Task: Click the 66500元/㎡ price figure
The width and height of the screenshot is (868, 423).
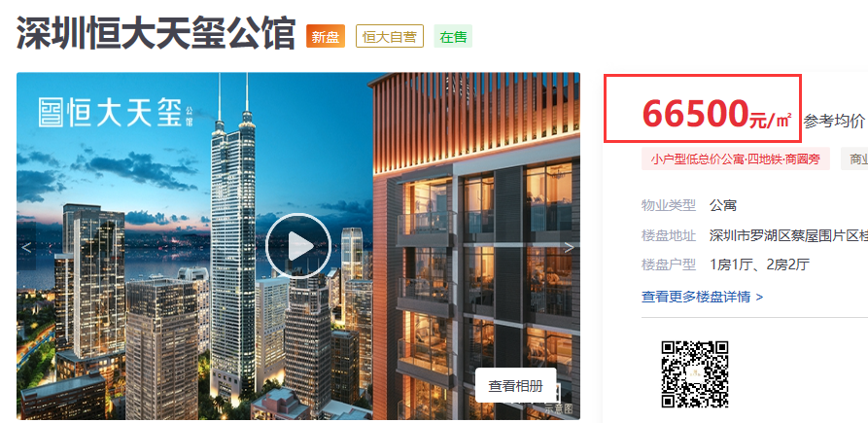Action: [717, 115]
